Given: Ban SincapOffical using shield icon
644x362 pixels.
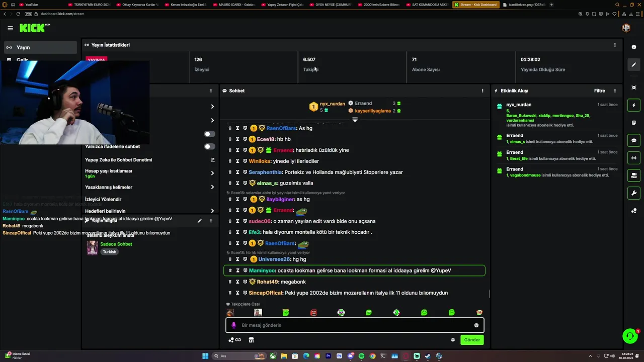Looking at the screenshot, I should coord(245,293).
